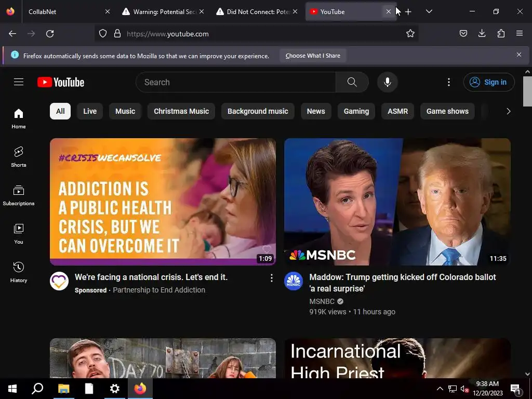Open the MSNBC Maddow video thumbnail
This screenshot has height=399, width=532.
pyautogui.click(x=397, y=202)
